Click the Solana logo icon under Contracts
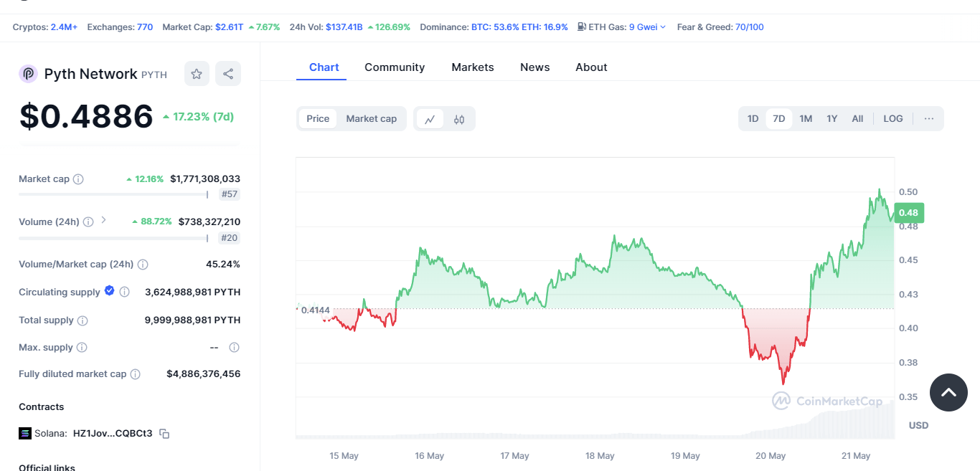Image resolution: width=980 pixels, height=471 pixels. 25,433
